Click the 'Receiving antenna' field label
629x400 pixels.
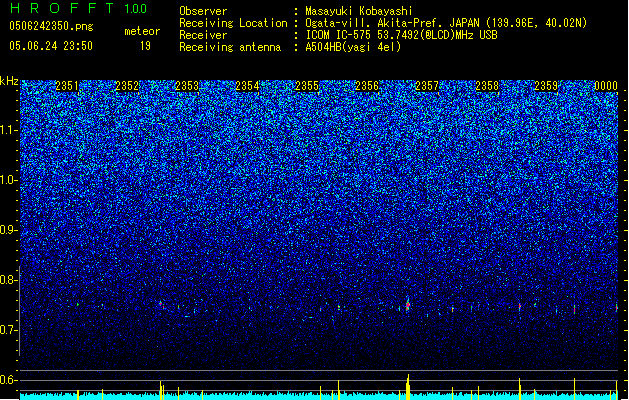point(230,47)
